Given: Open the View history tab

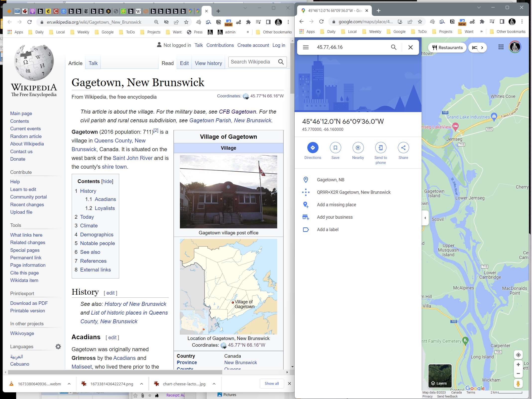Looking at the screenshot, I should pos(208,63).
